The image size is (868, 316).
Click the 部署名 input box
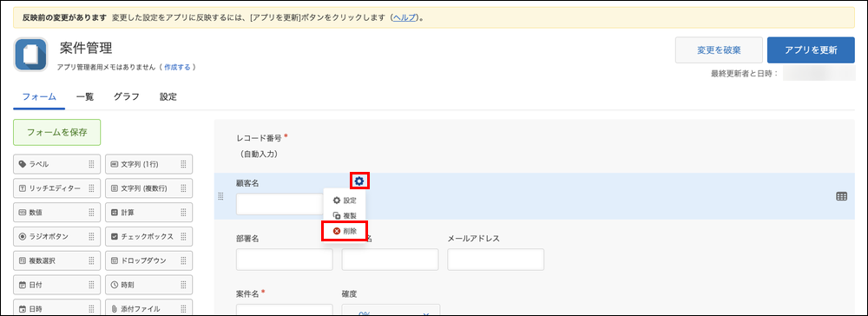click(285, 260)
